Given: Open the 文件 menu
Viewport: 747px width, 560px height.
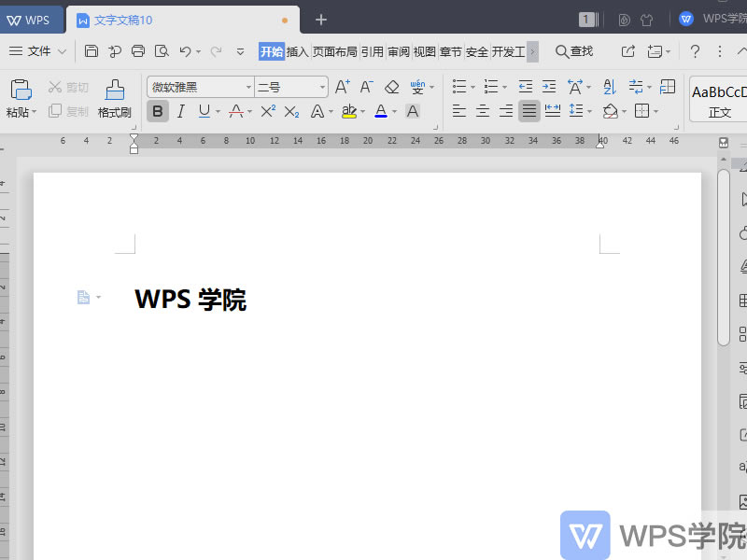Looking at the screenshot, I should (x=35, y=52).
